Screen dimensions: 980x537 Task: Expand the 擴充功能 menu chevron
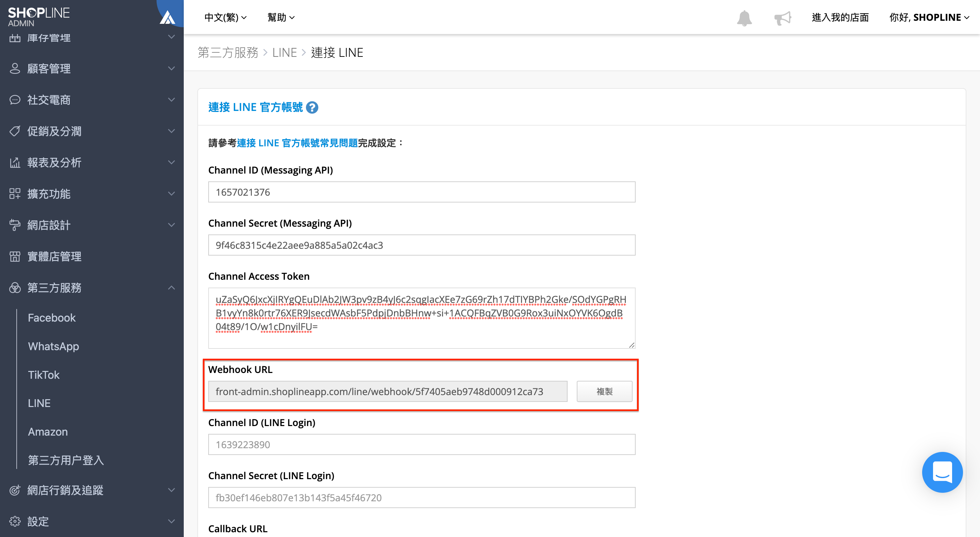[x=171, y=193]
